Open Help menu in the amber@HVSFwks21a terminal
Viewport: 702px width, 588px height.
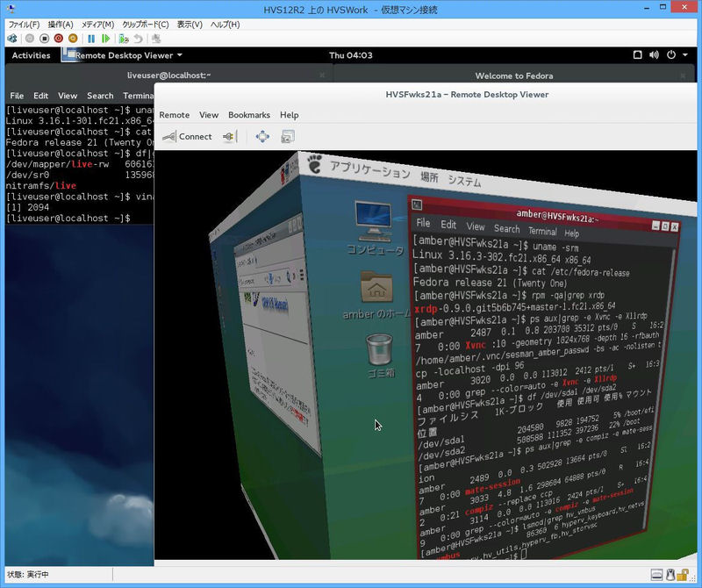572,233
